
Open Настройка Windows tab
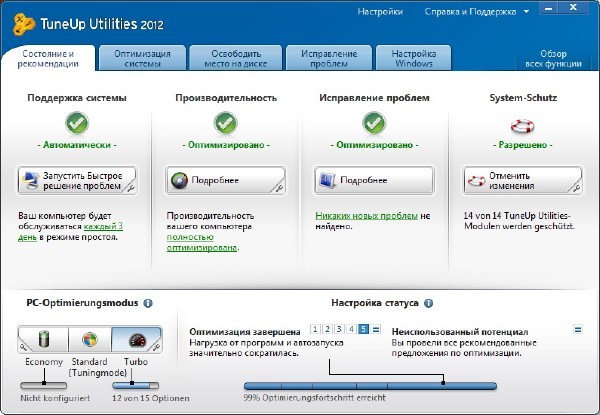pyautogui.click(x=414, y=59)
